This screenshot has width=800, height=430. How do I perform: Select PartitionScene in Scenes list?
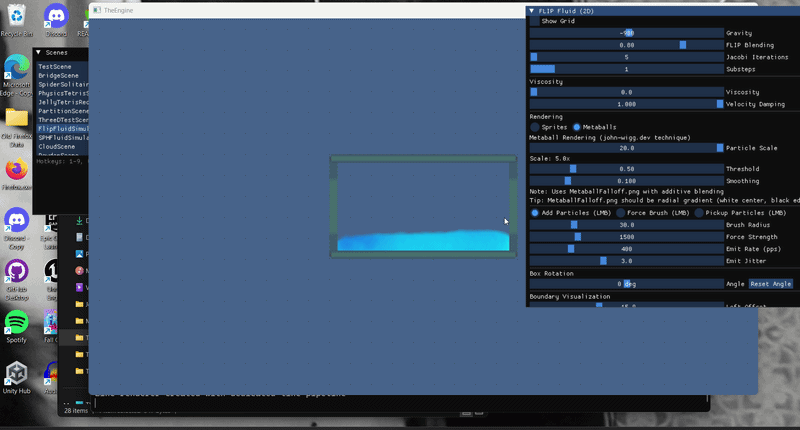point(62,111)
